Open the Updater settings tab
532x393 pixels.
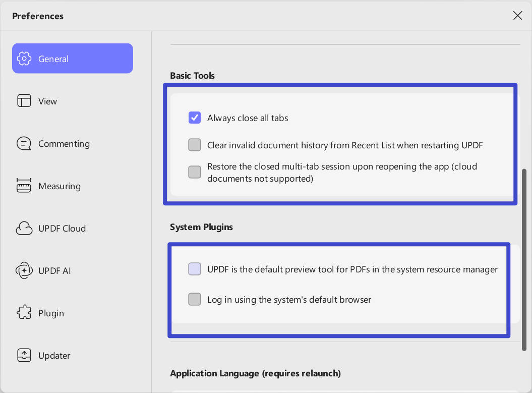54,356
